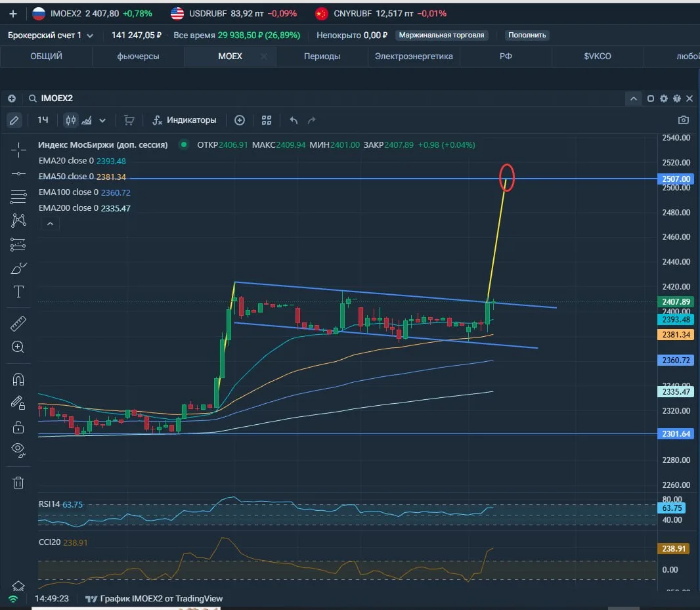Toggle hide all drawings eye icon
Image resolution: width=700 pixels, height=610 pixels.
tap(18, 450)
